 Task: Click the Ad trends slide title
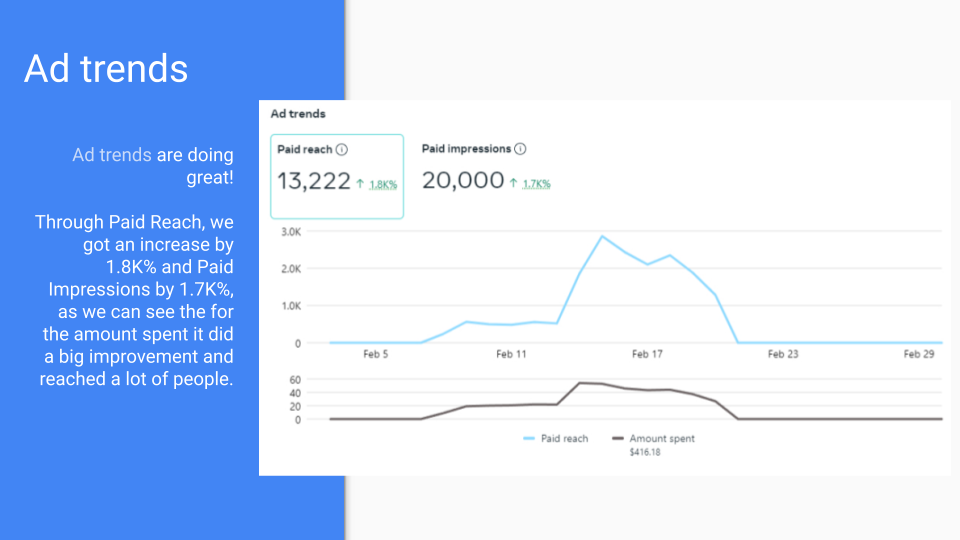click(x=106, y=68)
